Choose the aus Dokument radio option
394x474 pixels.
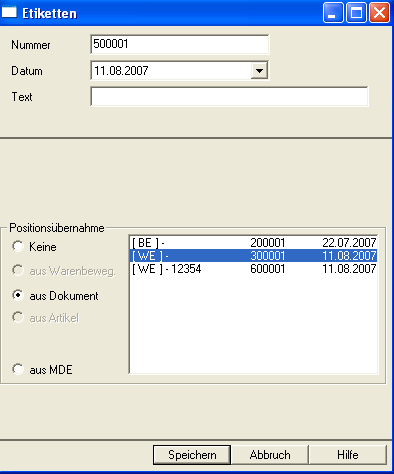click(x=18, y=295)
